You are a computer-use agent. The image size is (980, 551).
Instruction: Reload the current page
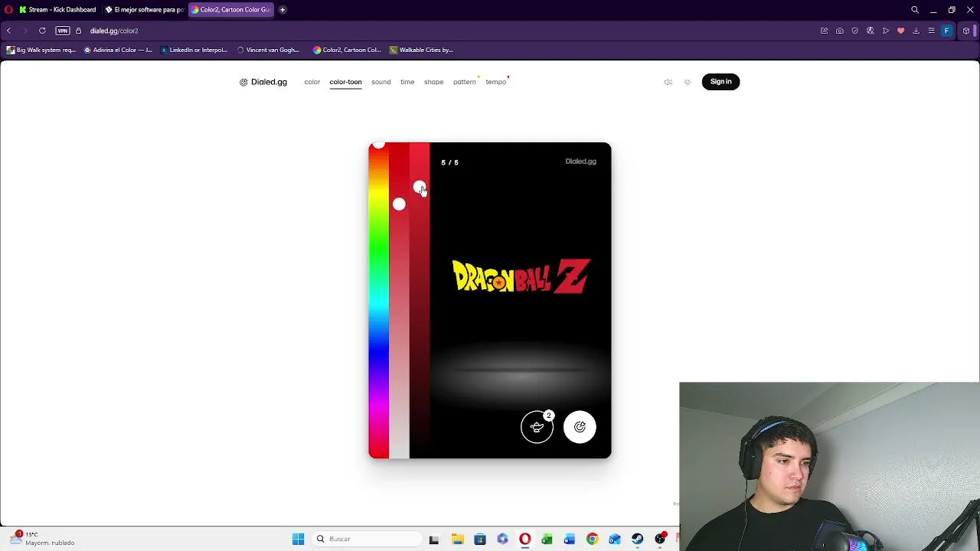click(x=42, y=31)
